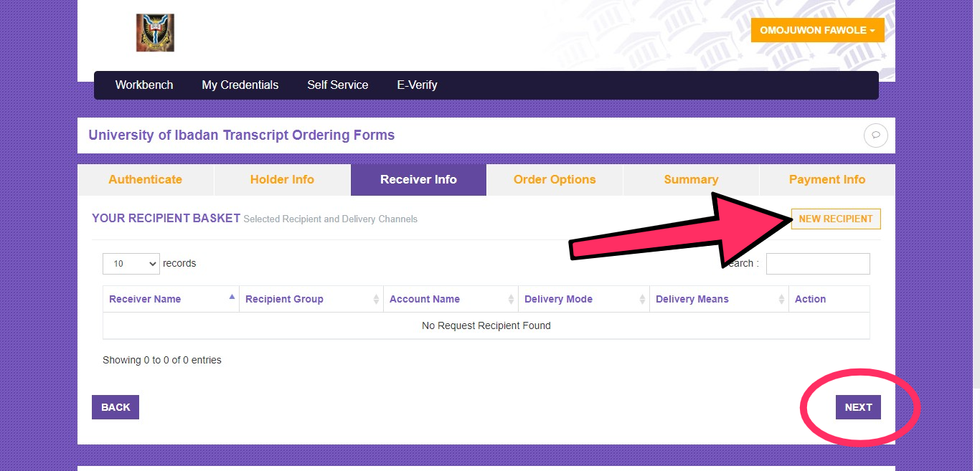Open the chat/feedback bubble icon

875,135
